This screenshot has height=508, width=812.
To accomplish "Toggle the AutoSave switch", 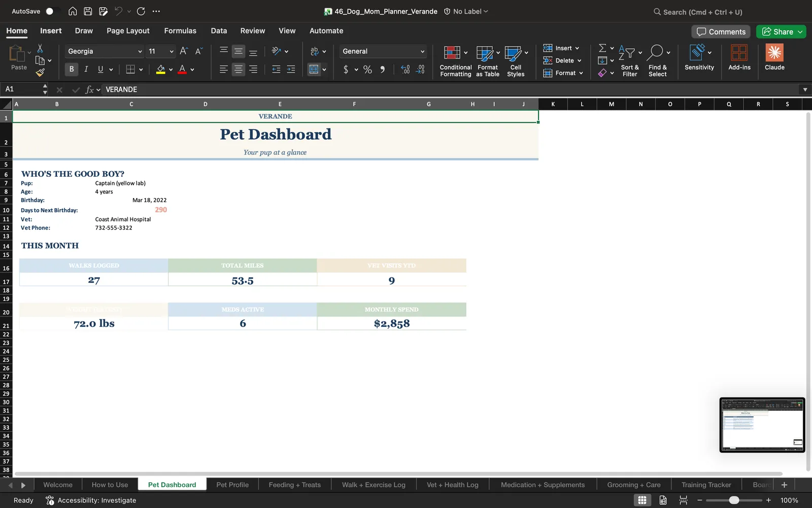I will point(52,11).
